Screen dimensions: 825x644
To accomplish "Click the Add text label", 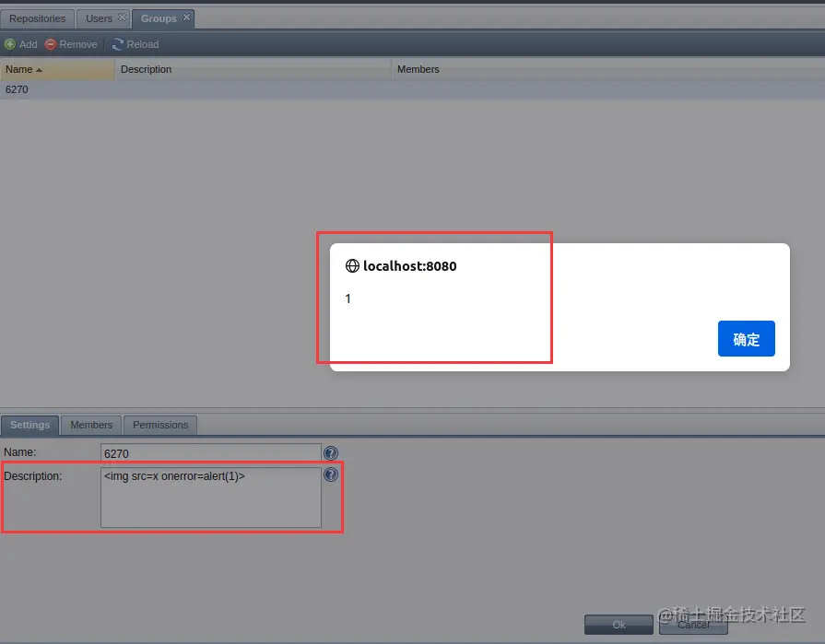I will (x=29, y=44).
